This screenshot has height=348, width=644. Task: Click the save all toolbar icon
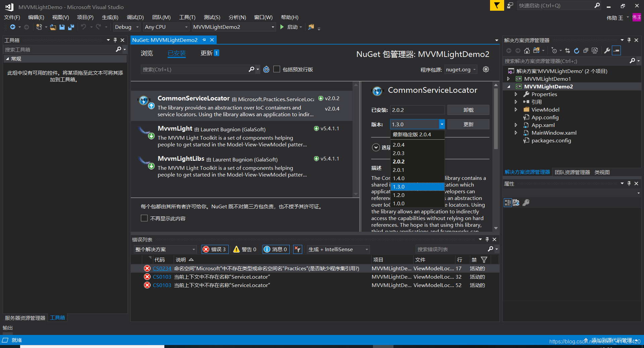pos(71,27)
